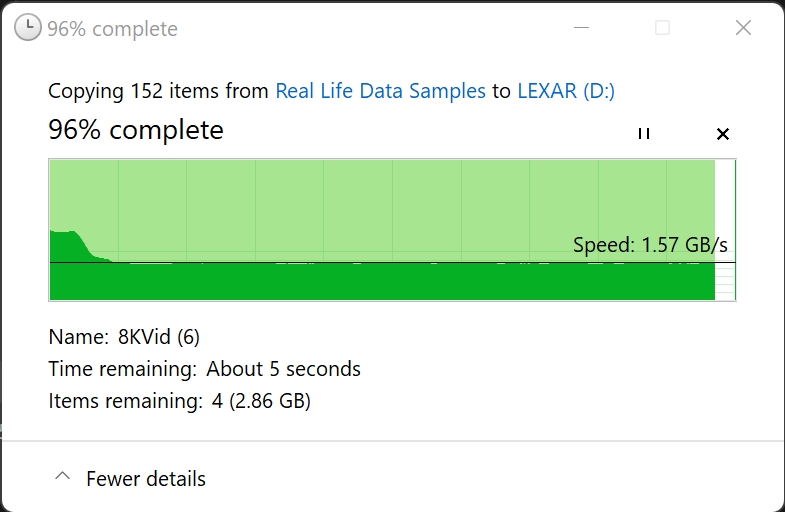Cancel the copy using the X icon

(x=723, y=134)
